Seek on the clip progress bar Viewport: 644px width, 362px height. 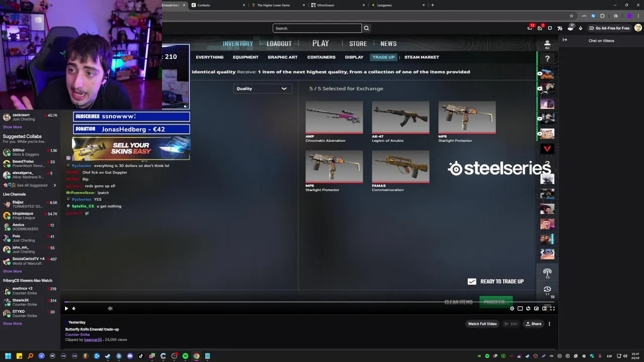click(x=309, y=303)
